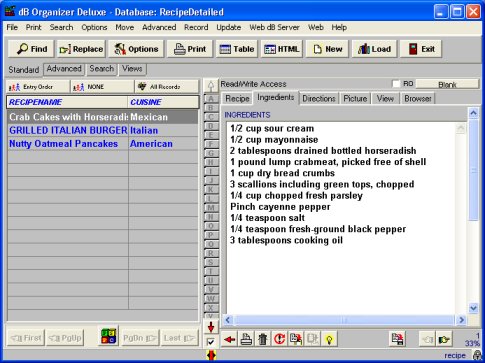Jump to letter A in the alphabet index
The width and height of the screenshot is (485, 363).
211,99
